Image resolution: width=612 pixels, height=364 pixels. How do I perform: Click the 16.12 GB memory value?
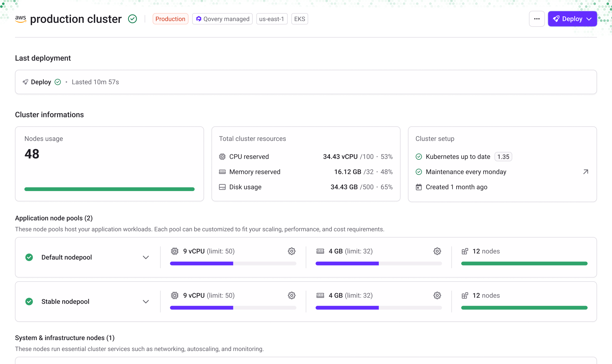tap(348, 172)
